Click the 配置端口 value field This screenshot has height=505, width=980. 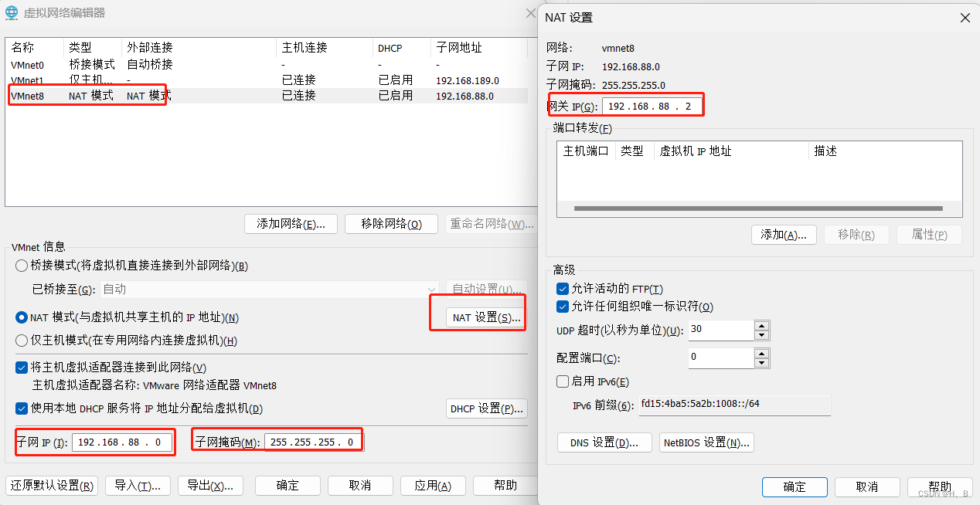pos(720,358)
